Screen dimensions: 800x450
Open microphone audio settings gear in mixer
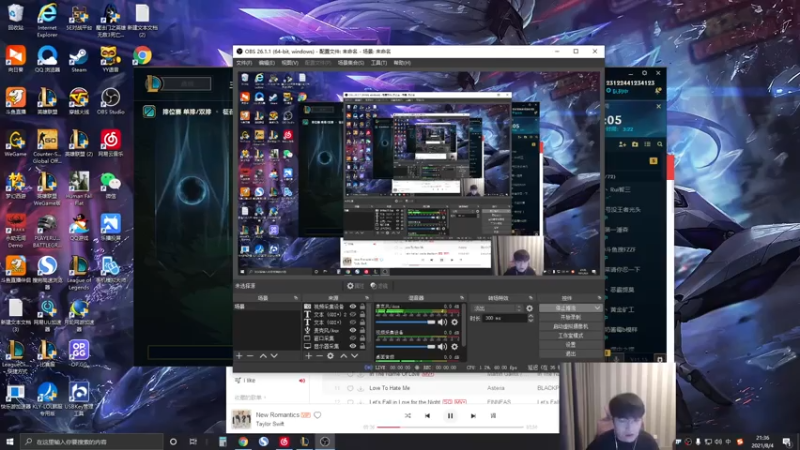tap(455, 322)
